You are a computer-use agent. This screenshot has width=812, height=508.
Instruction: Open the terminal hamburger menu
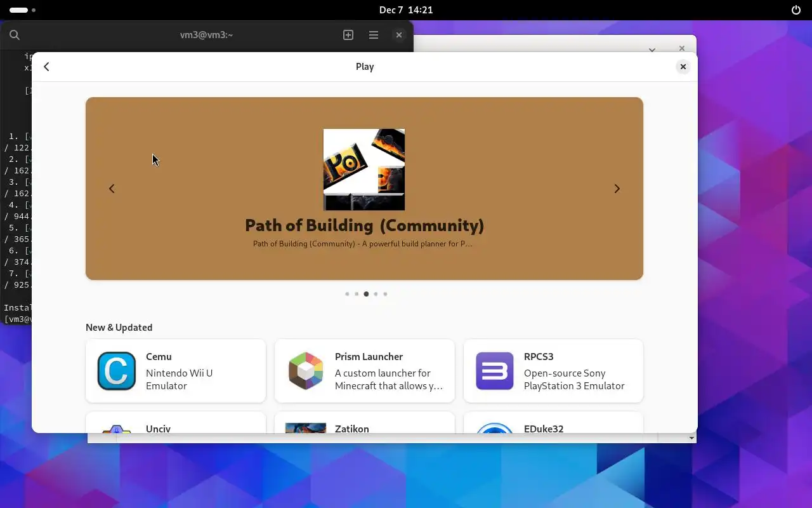coord(374,35)
